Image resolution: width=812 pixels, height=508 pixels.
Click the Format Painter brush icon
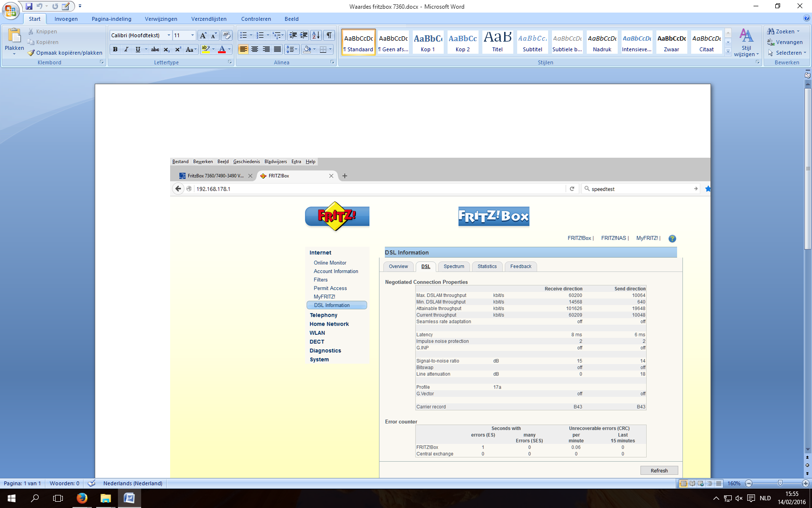pos(31,53)
